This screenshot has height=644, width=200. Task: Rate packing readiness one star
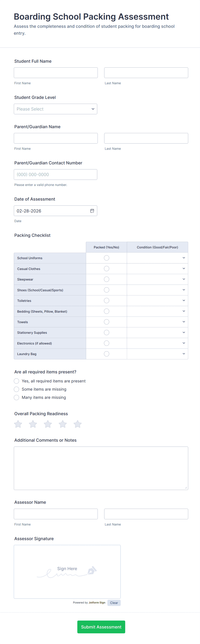pos(18,424)
